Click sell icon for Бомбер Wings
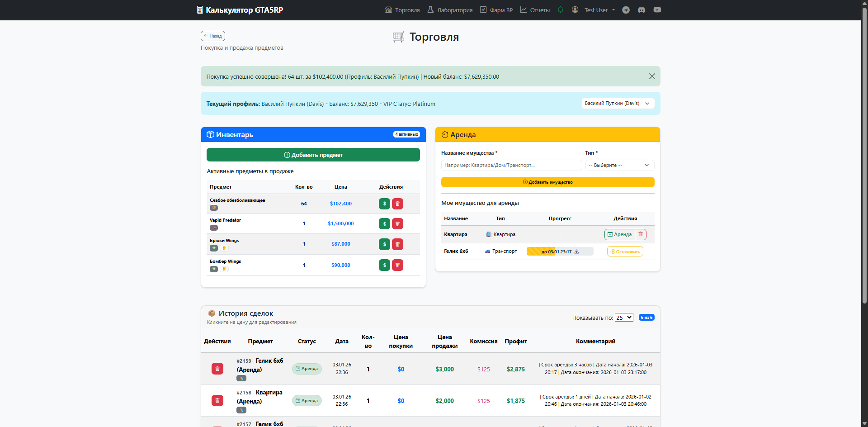 [x=384, y=265]
